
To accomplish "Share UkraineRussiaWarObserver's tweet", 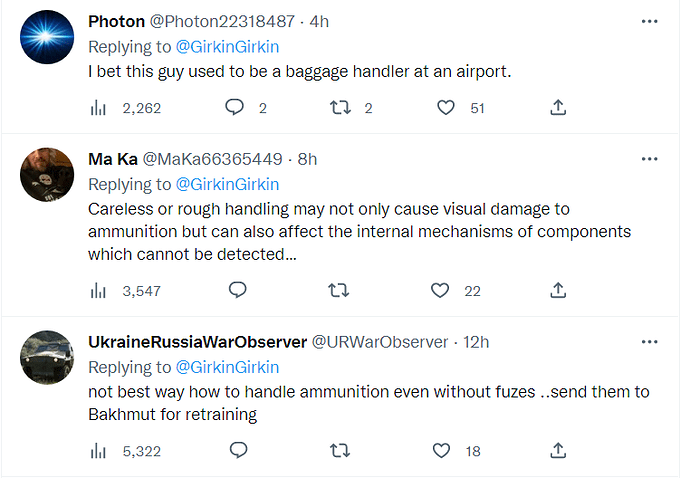I will (x=558, y=451).
